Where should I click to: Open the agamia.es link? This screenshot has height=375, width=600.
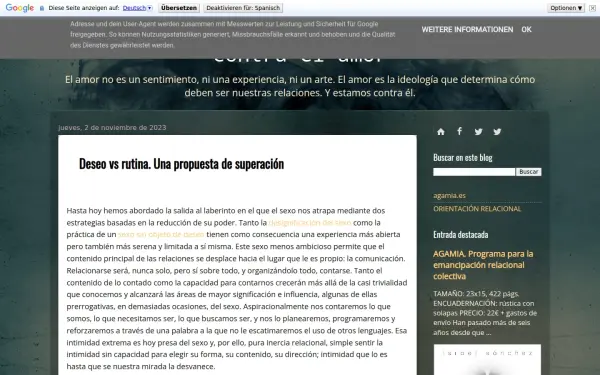pyautogui.click(x=449, y=196)
